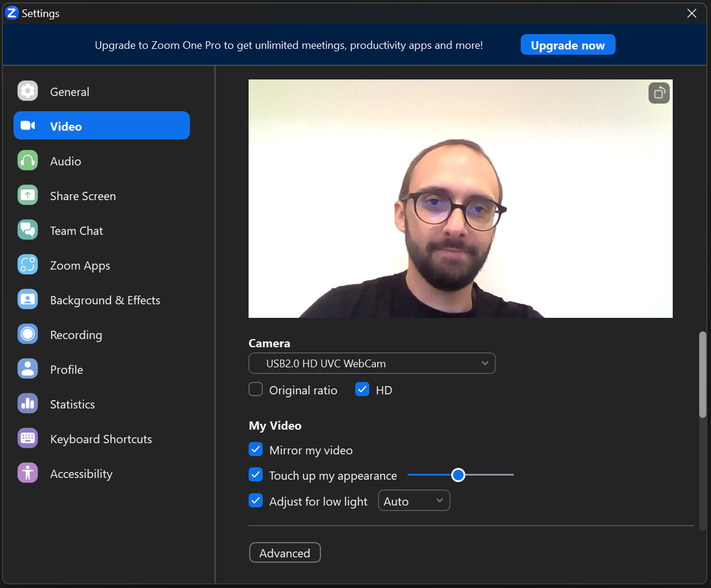Click the "My Video" section heading
711x588 pixels.
pos(275,426)
